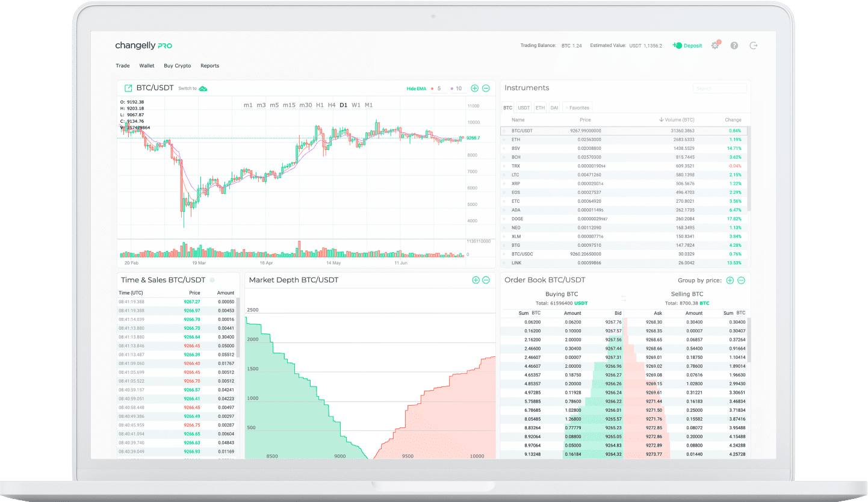Click the help question mark icon
Image resolution: width=868 pixels, height=502 pixels.
pyautogui.click(x=734, y=45)
